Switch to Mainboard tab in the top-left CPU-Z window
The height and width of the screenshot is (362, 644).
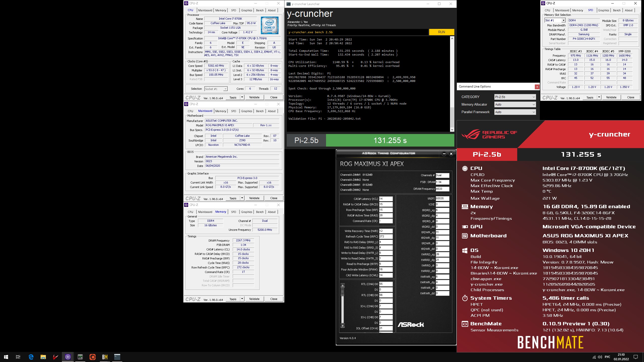205,10
